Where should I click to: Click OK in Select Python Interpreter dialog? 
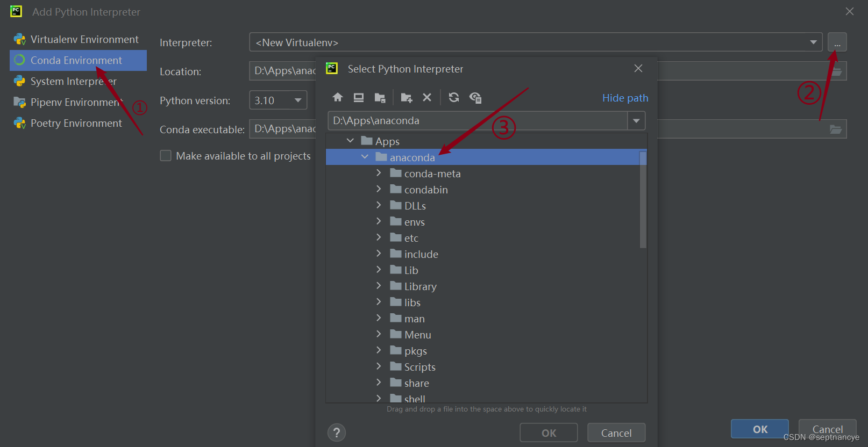549,433
